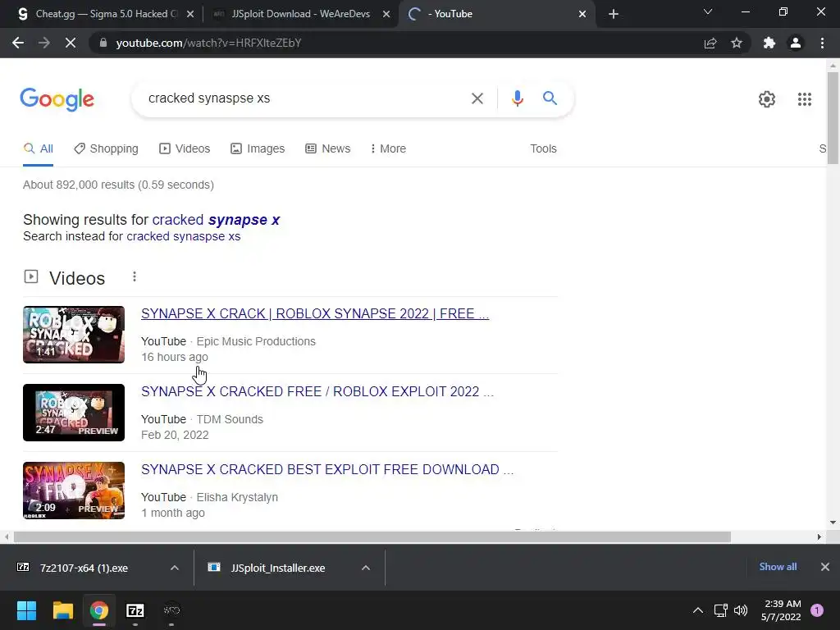This screenshot has width=840, height=630.
Task: Open the Videos section three-dot options
Action: tap(135, 277)
